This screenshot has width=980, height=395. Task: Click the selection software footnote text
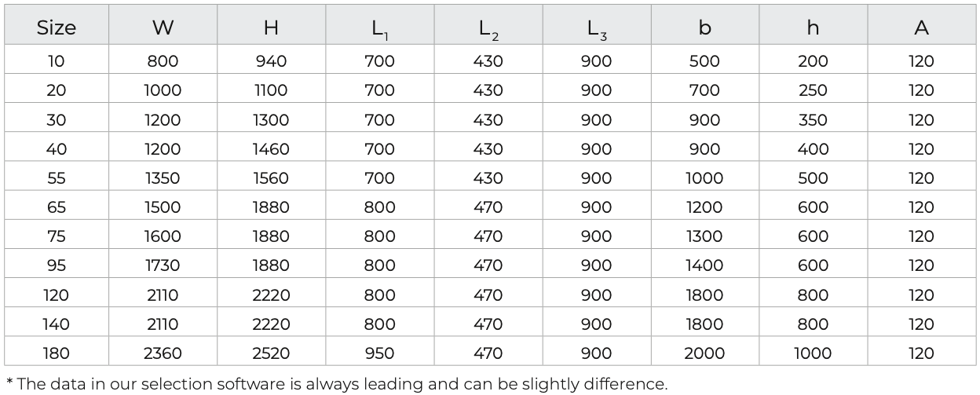click(337, 384)
